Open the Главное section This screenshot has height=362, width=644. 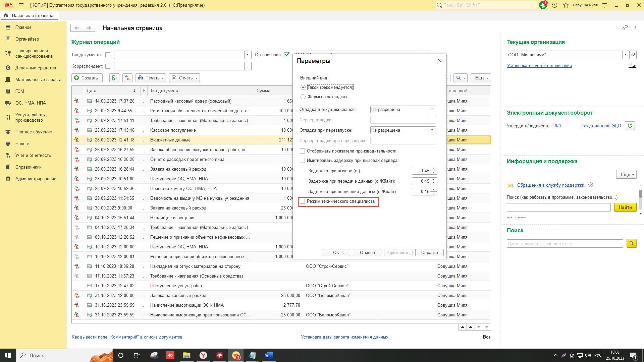pos(23,27)
